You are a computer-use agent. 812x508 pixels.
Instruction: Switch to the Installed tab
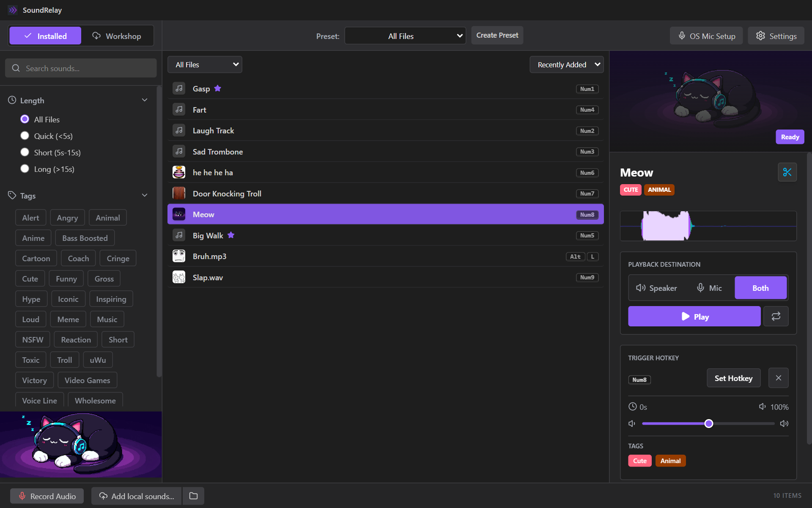point(45,36)
